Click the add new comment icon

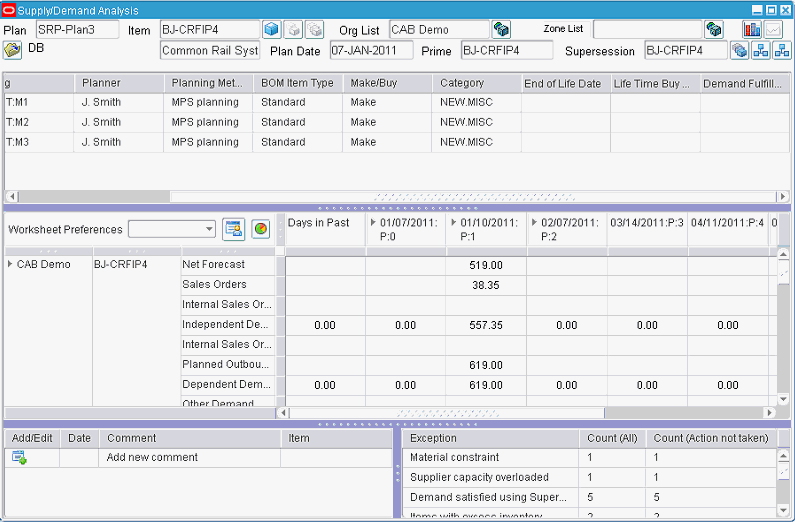(x=19, y=458)
